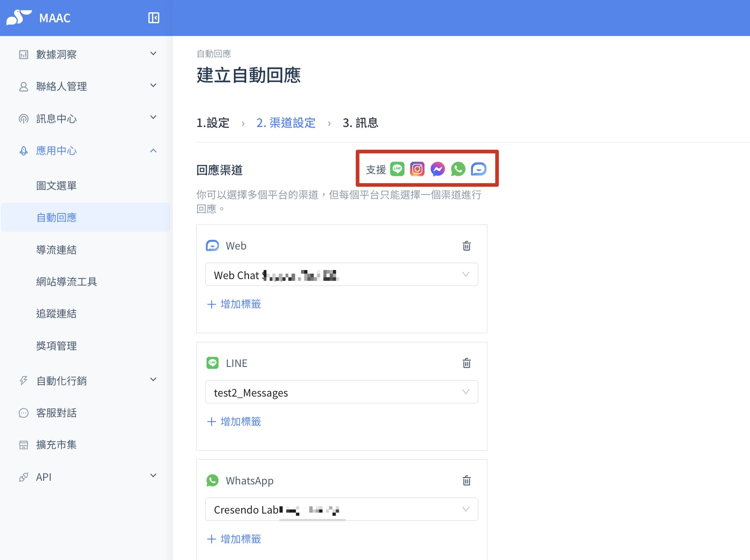
Task: Expand the 自動化行銷 menu chevron
Action: coord(153,379)
